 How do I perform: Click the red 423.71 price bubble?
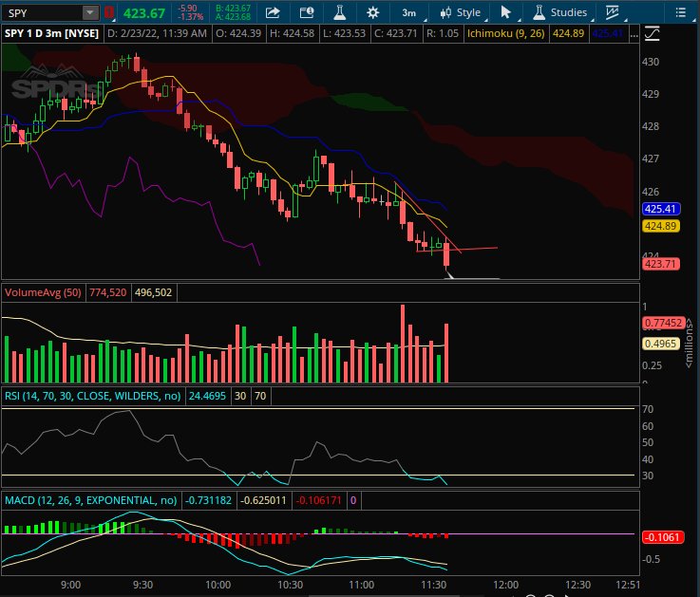coord(661,264)
